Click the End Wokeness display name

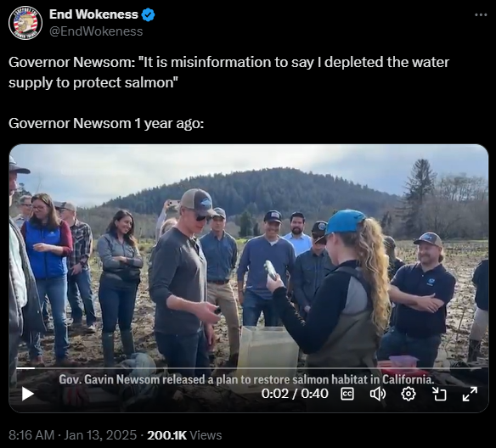click(93, 14)
